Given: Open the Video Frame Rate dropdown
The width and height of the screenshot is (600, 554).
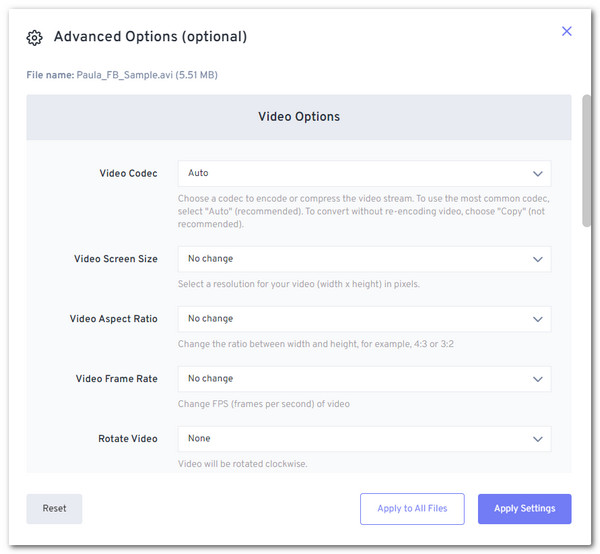Looking at the screenshot, I should [364, 379].
